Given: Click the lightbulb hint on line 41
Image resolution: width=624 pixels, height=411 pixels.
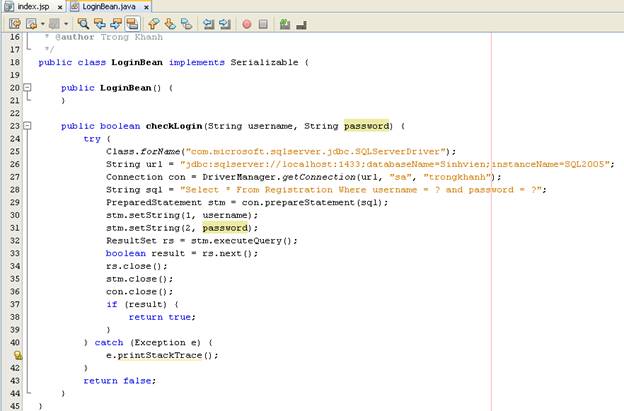Looking at the screenshot, I should (18, 355).
